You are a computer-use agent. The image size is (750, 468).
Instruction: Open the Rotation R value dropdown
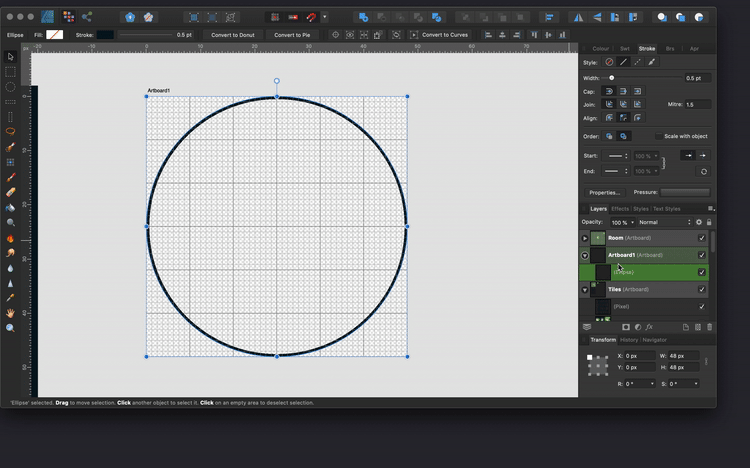click(x=652, y=384)
